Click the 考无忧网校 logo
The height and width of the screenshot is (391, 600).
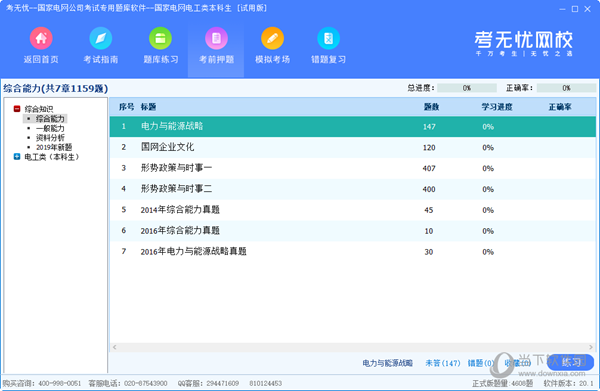pyautogui.click(x=524, y=43)
